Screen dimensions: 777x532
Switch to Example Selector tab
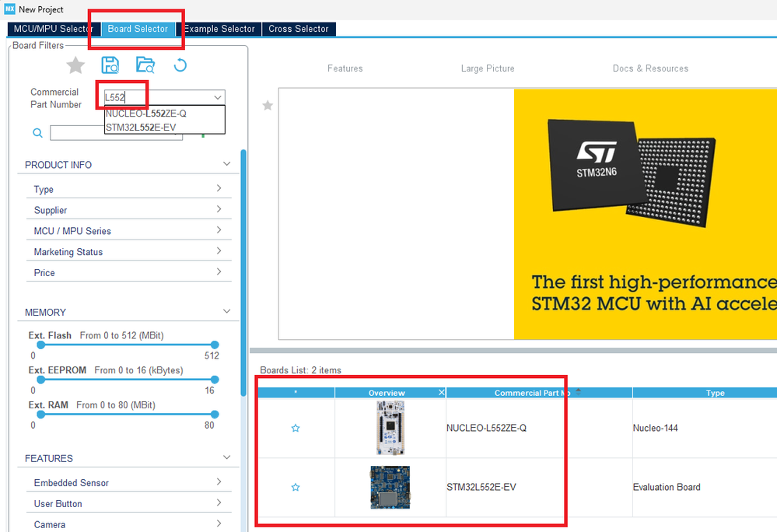click(219, 29)
